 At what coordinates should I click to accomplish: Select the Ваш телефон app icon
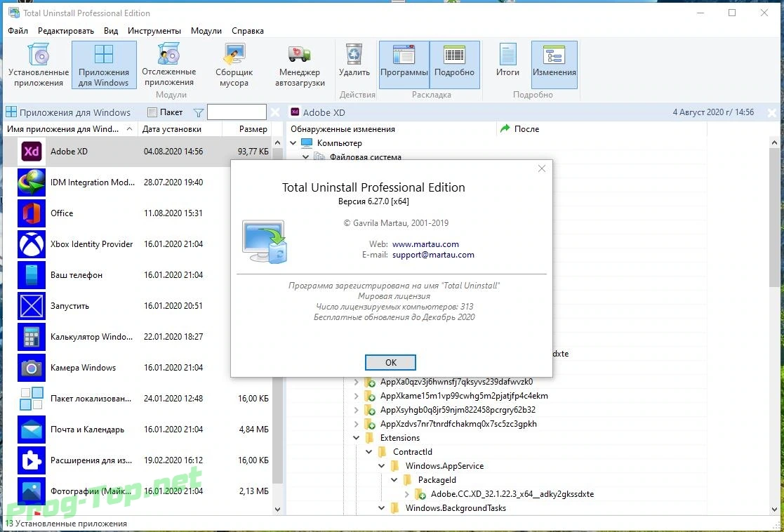pyautogui.click(x=32, y=275)
